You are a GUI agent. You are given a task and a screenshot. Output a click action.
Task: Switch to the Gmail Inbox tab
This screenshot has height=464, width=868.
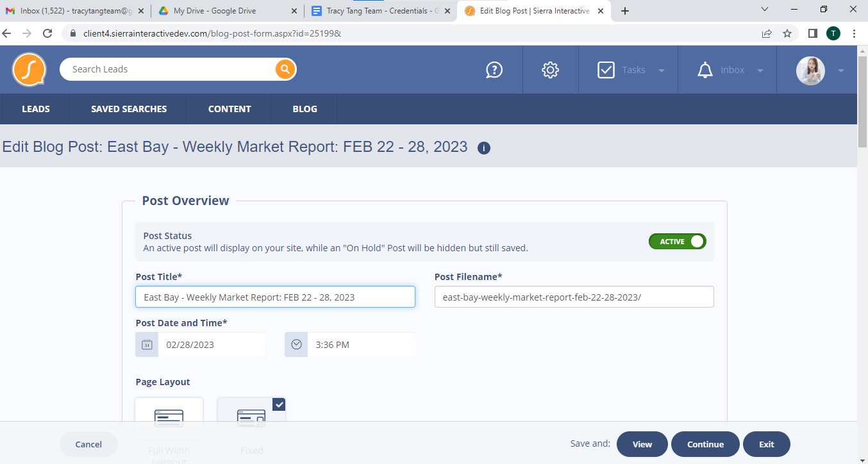click(76, 11)
